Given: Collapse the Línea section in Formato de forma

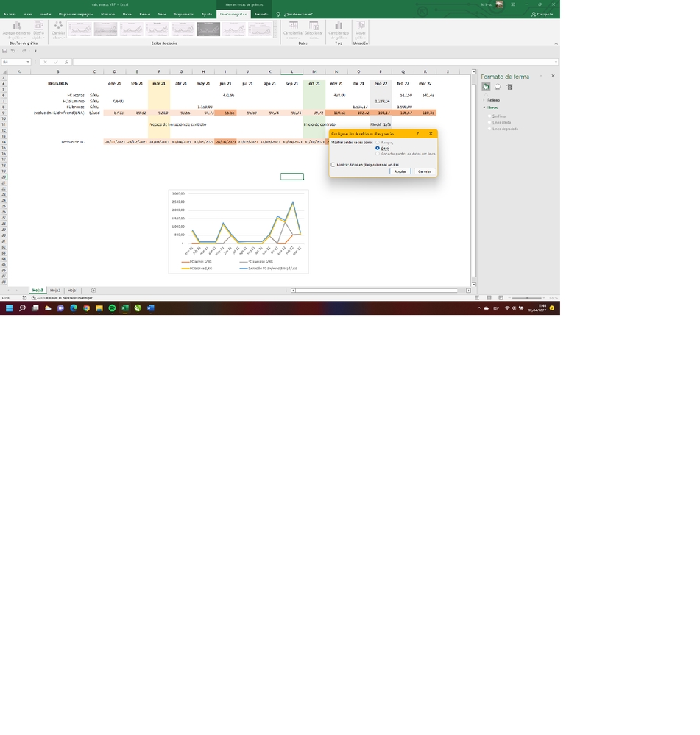Looking at the screenshot, I should click(x=492, y=107).
